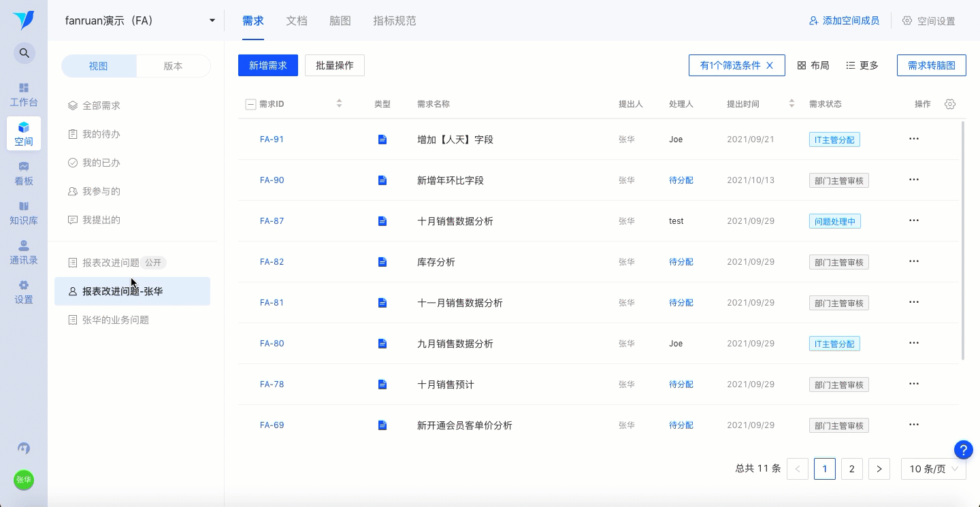The image size is (980, 507).
Task: Switch to the 脑图 tab
Action: (340, 20)
